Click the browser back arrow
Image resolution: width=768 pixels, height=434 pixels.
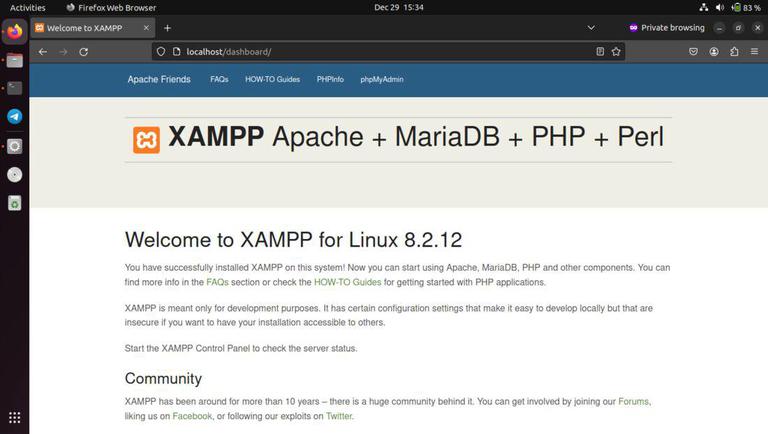pos(43,51)
